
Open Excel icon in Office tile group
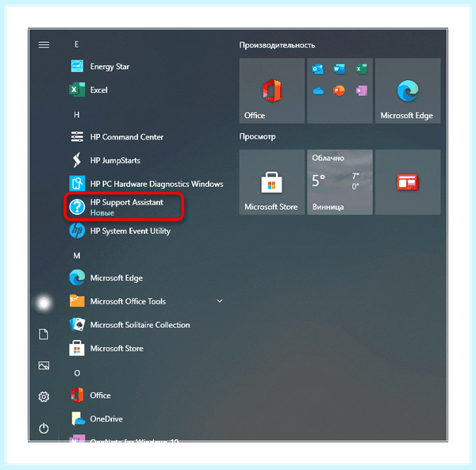361,69
